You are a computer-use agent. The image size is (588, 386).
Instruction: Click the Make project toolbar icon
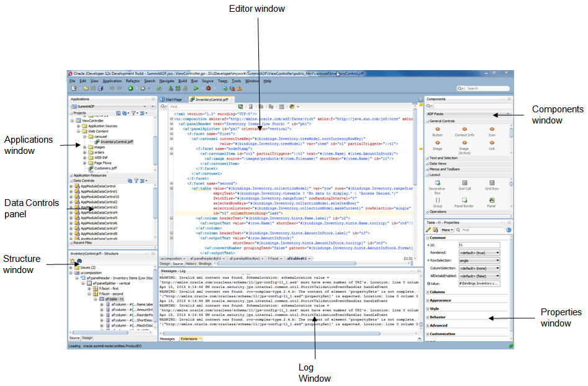coord(171,89)
